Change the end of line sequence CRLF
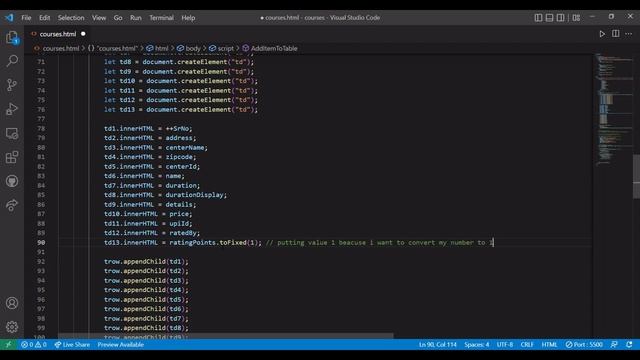 click(527, 344)
